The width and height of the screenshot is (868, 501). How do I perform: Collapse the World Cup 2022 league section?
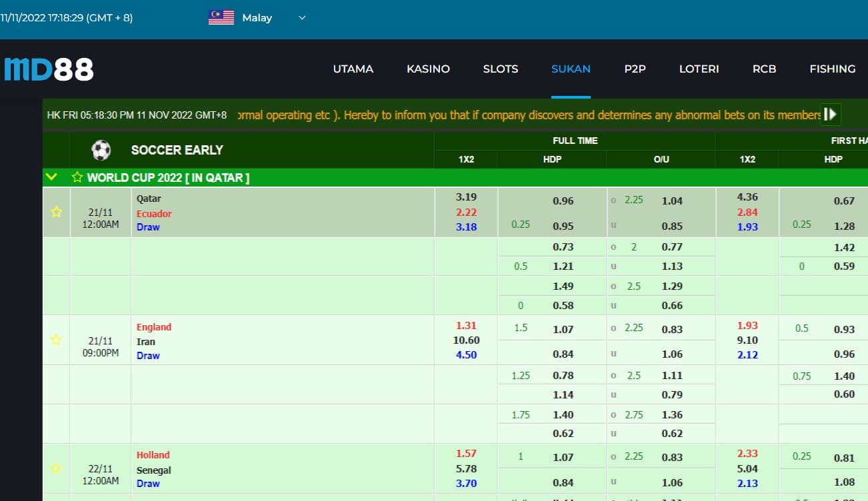point(51,177)
